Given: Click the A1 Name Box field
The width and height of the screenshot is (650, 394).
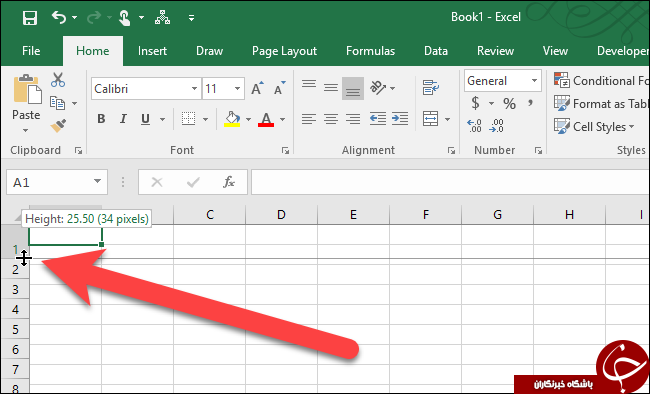Looking at the screenshot, I should click(x=57, y=182).
